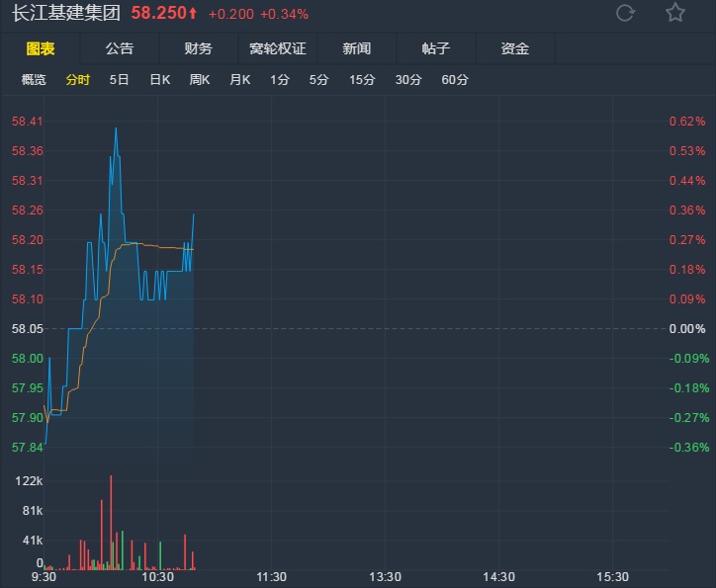Switch to the 资金 tab
Viewport: 716px width, 588px height.
[x=514, y=49]
